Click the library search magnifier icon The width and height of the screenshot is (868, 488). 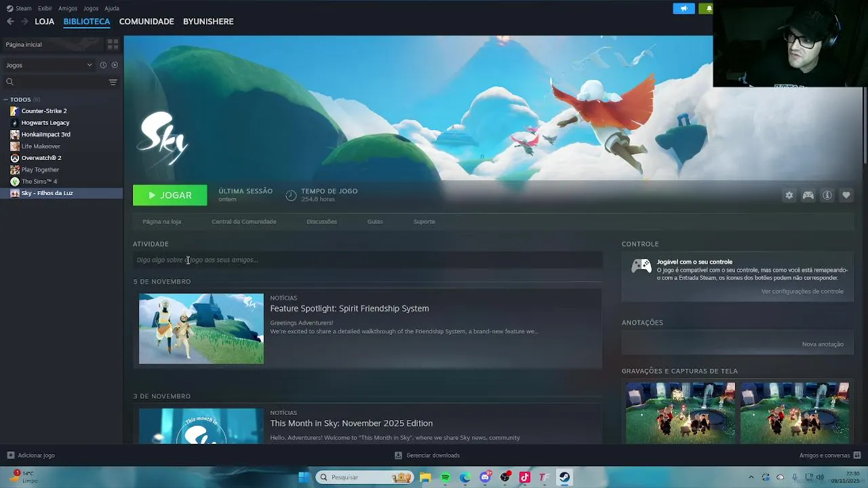point(9,82)
